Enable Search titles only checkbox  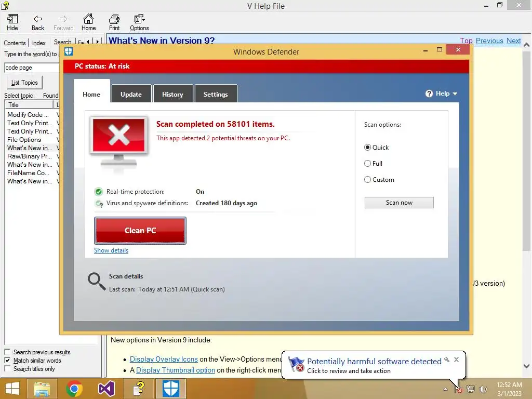(x=7, y=369)
